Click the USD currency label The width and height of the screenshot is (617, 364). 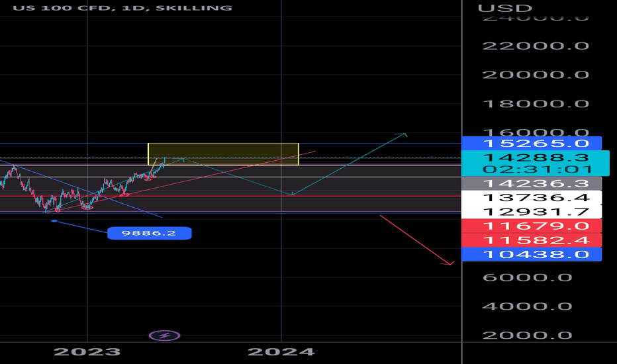pos(505,8)
